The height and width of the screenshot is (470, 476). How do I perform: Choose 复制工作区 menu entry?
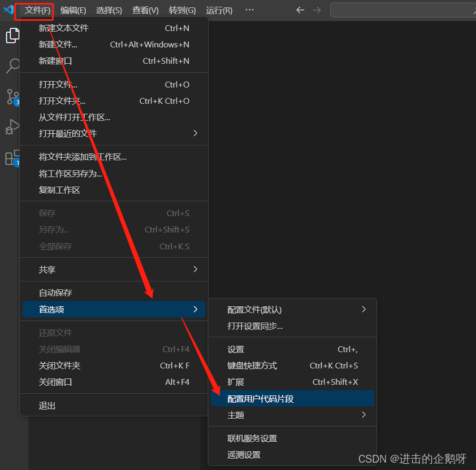(114, 190)
